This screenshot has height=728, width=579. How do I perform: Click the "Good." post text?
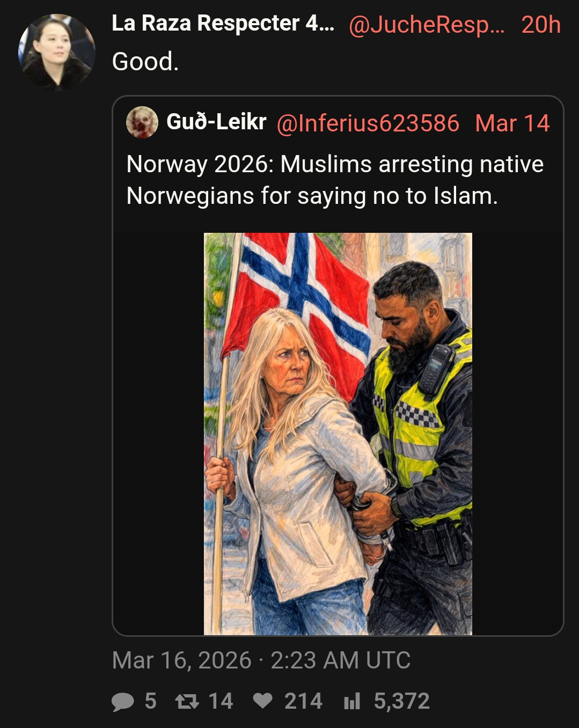(x=145, y=62)
